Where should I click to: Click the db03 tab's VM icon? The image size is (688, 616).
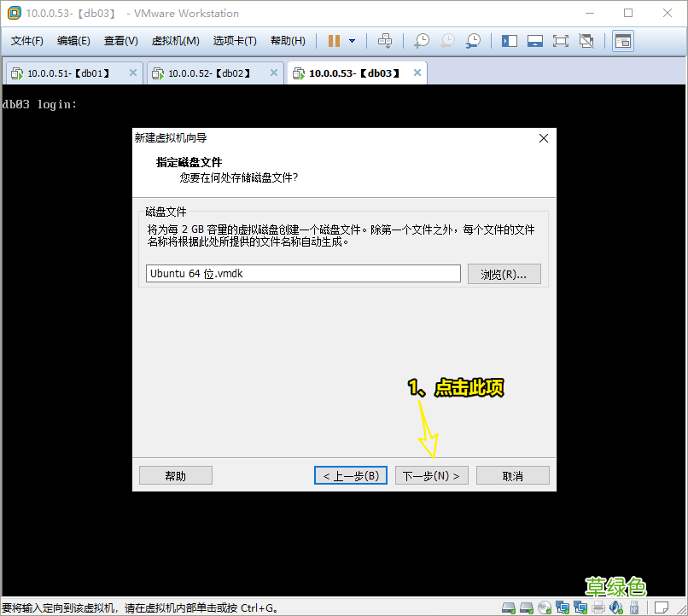point(299,73)
